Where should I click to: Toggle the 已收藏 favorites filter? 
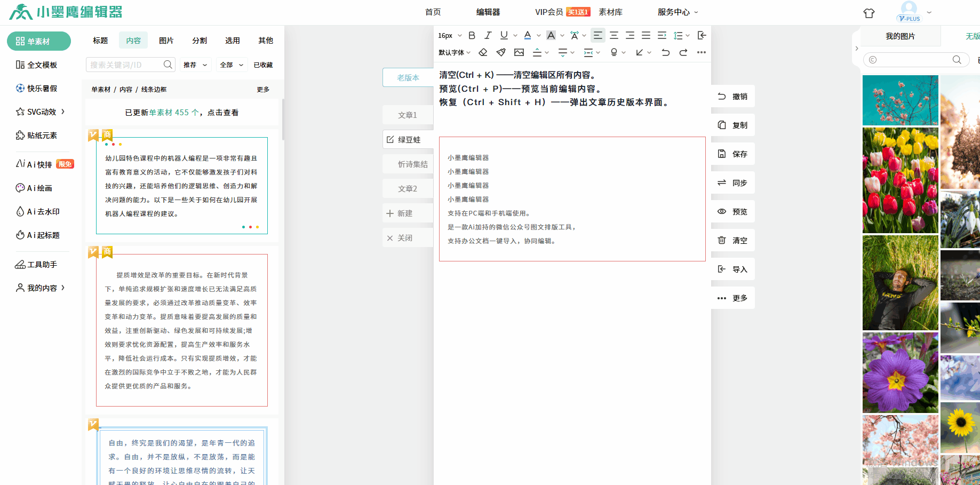pos(263,65)
